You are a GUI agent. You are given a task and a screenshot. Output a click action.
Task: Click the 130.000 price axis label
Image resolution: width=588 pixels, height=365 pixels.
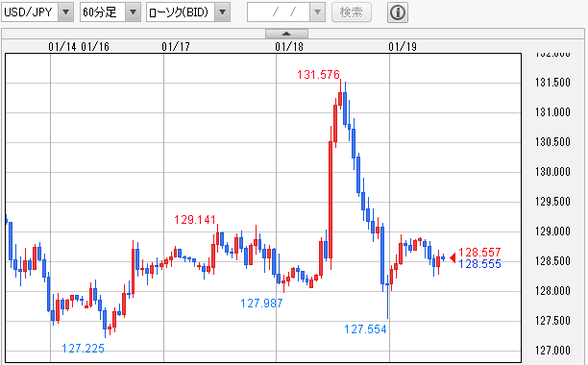[x=552, y=172]
